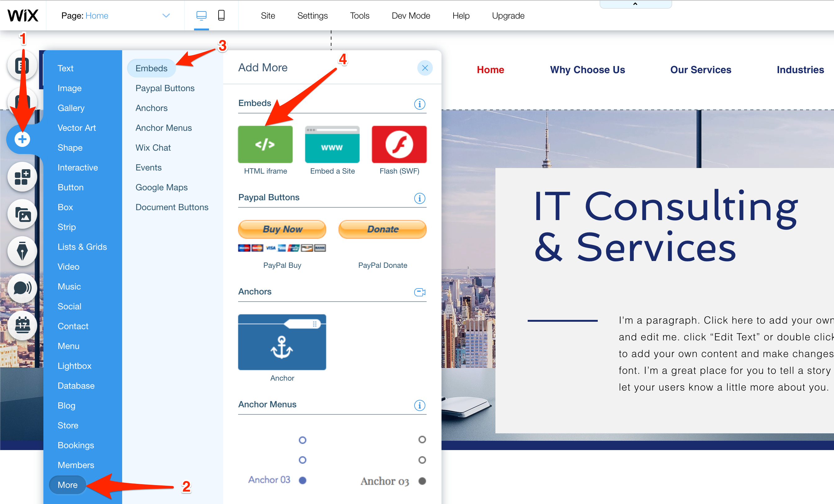Click the PayPal Donate button
This screenshot has width=834, height=504.
point(383,229)
